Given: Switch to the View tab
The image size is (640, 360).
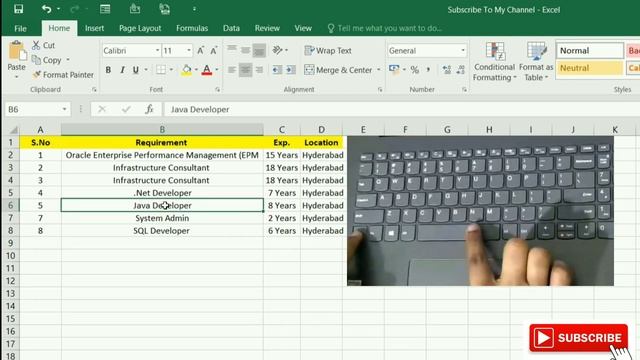Looking at the screenshot, I should (303, 28).
